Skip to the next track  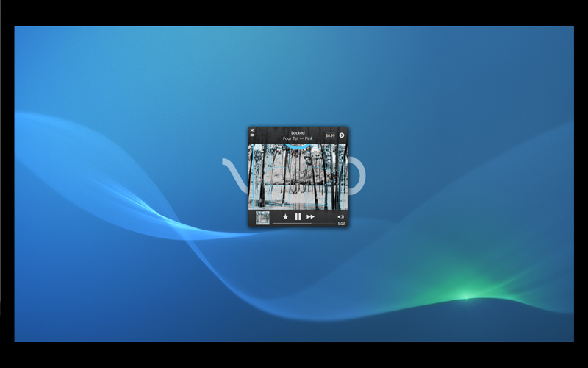pos(310,216)
